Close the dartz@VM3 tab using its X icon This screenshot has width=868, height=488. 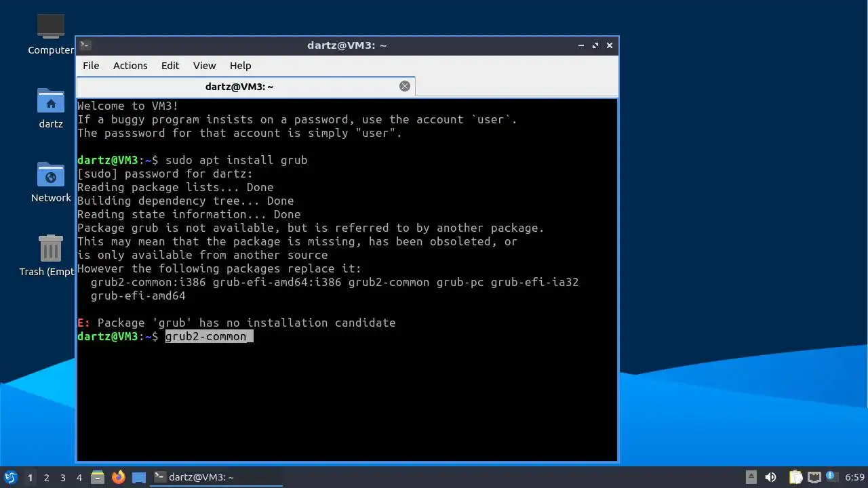click(405, 86)
